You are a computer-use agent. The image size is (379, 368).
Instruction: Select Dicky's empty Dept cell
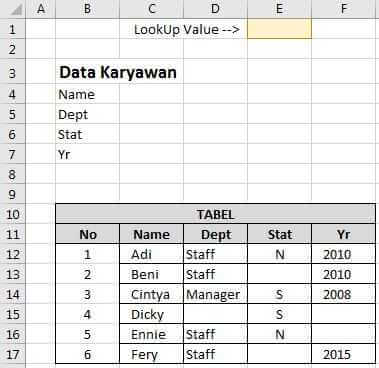click(215, 314)
